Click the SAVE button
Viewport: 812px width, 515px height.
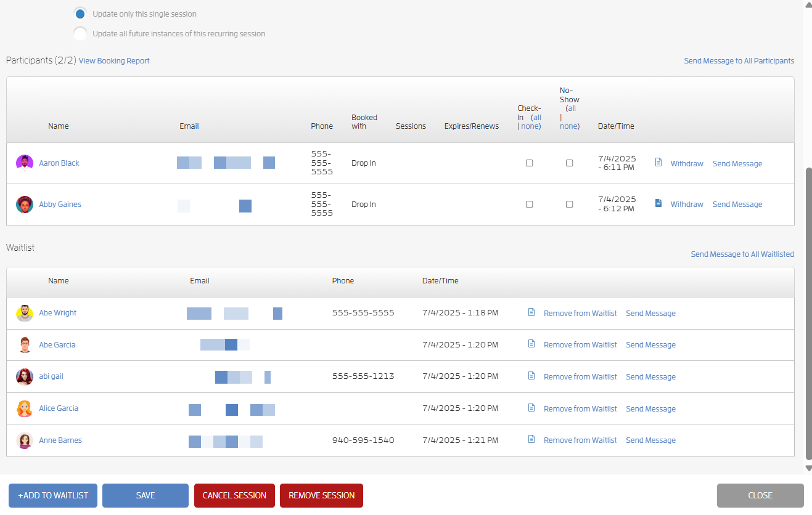click(x=146, y=495)
